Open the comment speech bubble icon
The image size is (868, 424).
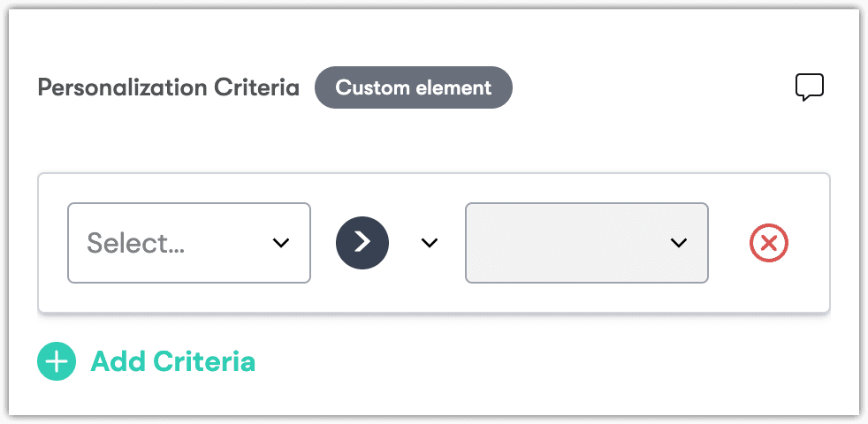point(809,87)
